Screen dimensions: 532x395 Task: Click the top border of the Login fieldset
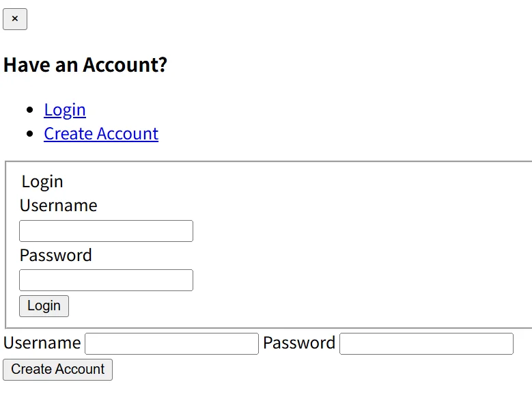click(273, 162)
